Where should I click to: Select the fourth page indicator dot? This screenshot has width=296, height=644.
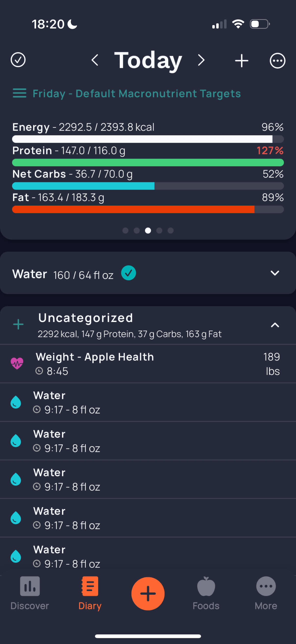pos(159,230)
